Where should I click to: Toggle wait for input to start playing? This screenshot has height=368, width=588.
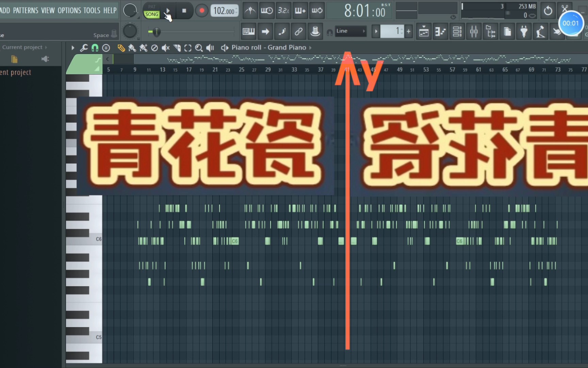267,11
